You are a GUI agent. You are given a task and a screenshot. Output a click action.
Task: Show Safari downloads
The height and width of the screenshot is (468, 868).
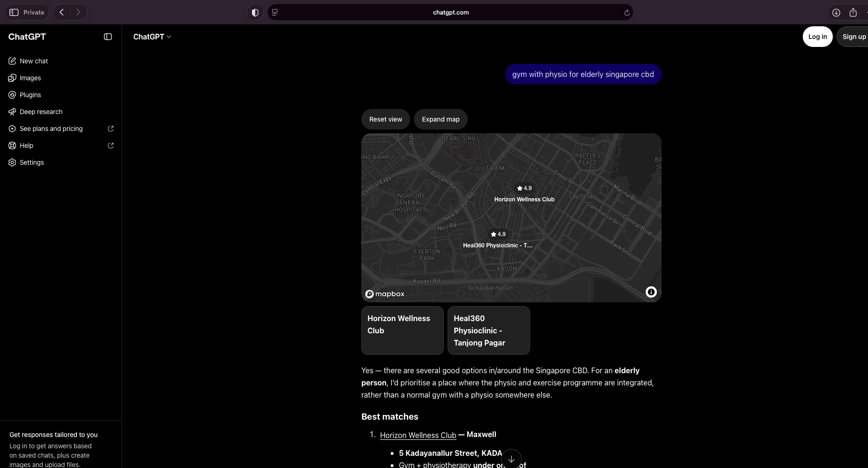point(836,13)
